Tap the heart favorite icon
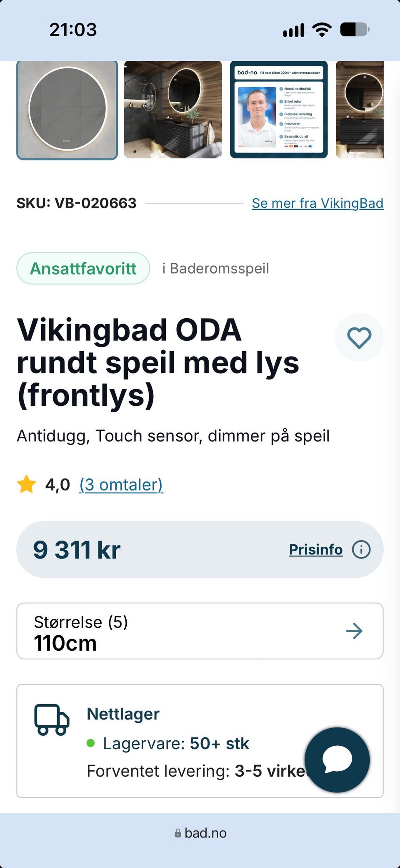This screenshot has width=400, height=868. click(x=359, y=337)
